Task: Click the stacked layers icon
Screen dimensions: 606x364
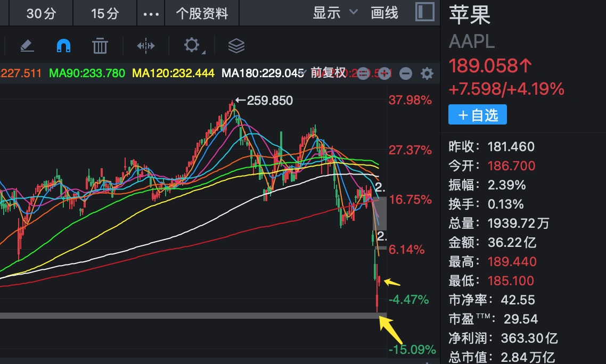Action: click(236, 46)
